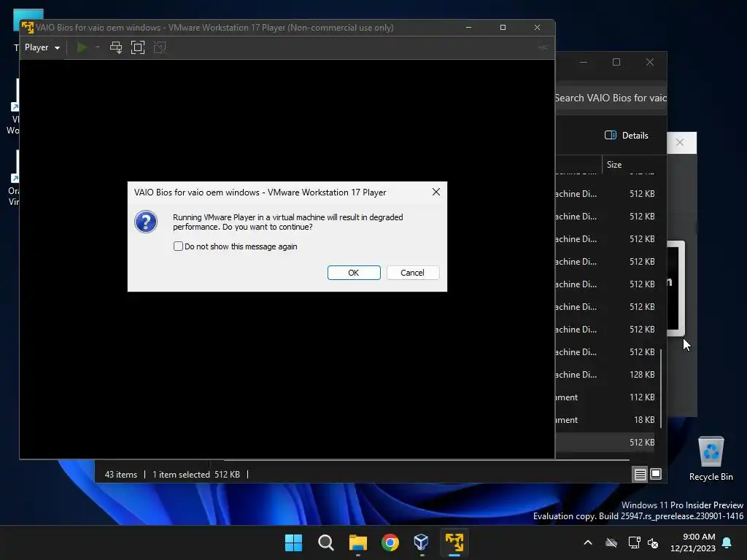Open the Windows Start menu
The image size is (747, 560).
point(293,542)
